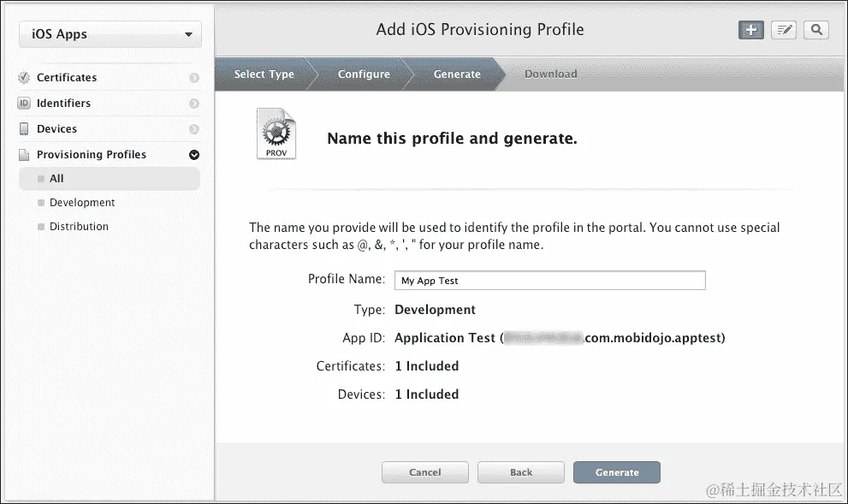Viewport: 848px width, 504px height.
Task: Click the Identifiers ID icon
Action: (x=24, y=103)
